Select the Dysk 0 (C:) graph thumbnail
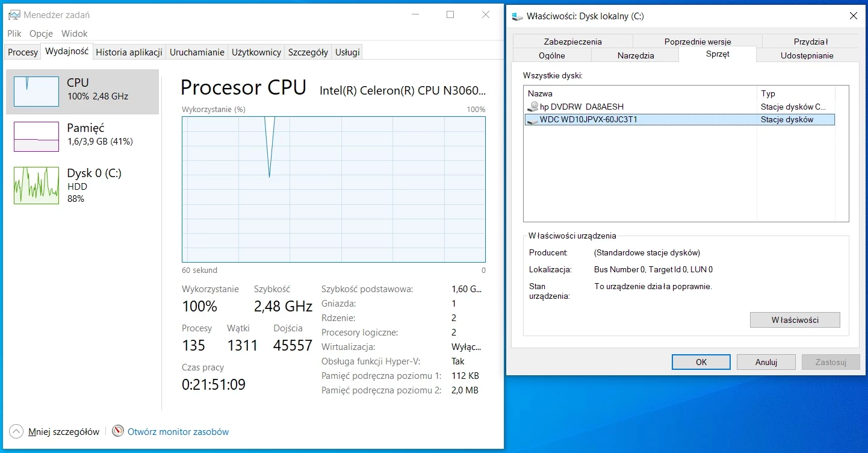This screenshot has height=453, width=868. click(x=36, y=185)
